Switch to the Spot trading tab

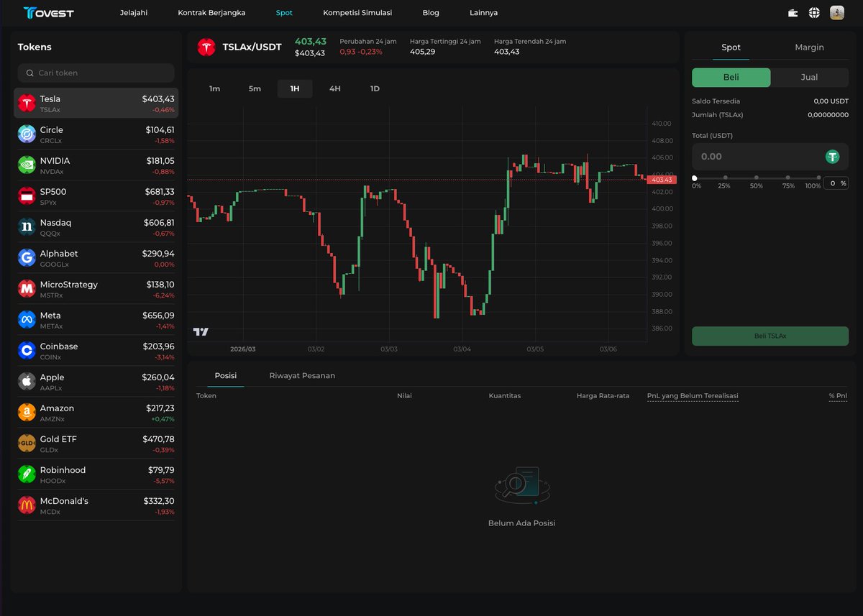pyautogui.click(x=731, y=47)
